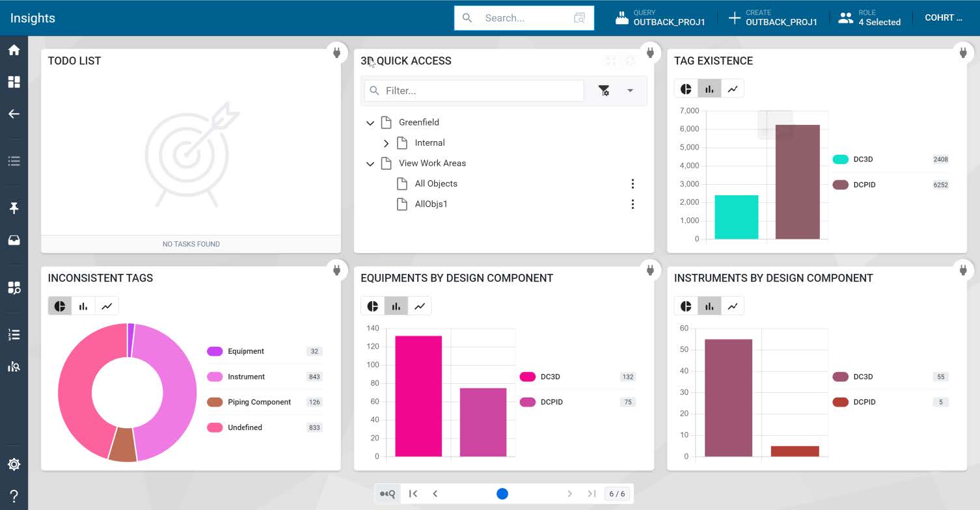This screenshot has height=510, width=980.
Task: Open the inbox tray icon in the sidebar
Action: coord(14,240)
